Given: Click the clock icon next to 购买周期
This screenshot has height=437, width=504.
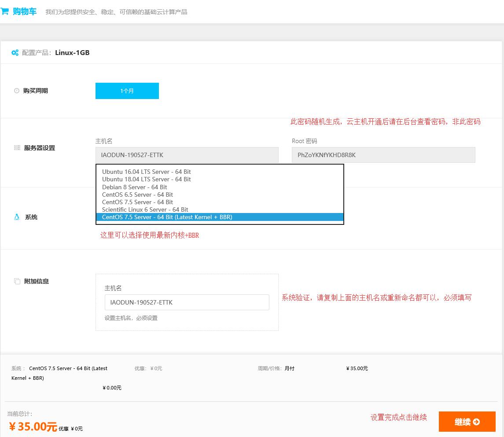Looking at the screenshot, I should tap(17, 91).
